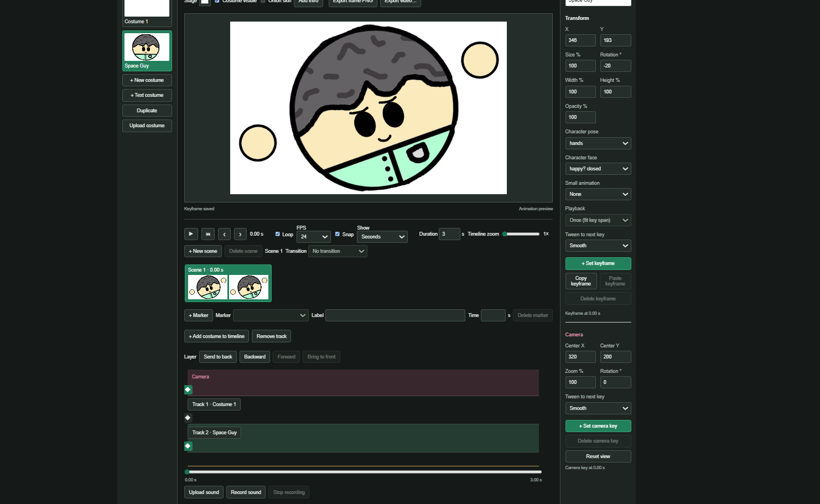Click the New scene button
Image resolution: width=820 pixels, height=504 pixels.
click(203, 251)
